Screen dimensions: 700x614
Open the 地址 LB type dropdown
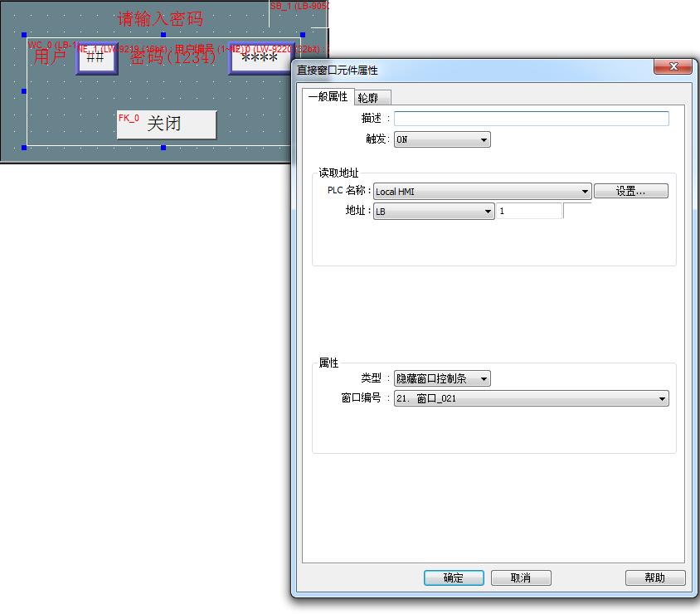(x=434, y=212)
